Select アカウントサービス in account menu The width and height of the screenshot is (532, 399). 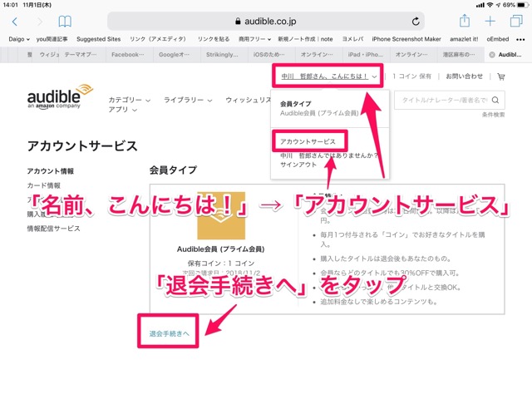[x=308, y=142]
